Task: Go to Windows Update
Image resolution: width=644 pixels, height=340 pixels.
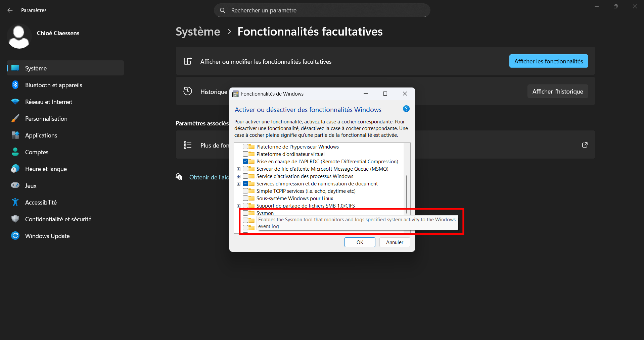Action: click(x=65, y=236)
